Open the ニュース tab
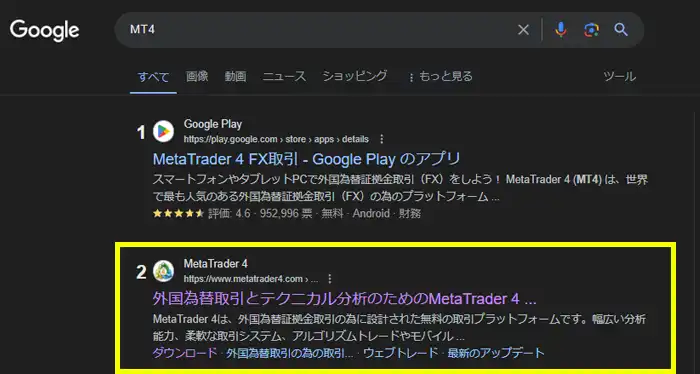The image size is (700, 374). [284, 76]
